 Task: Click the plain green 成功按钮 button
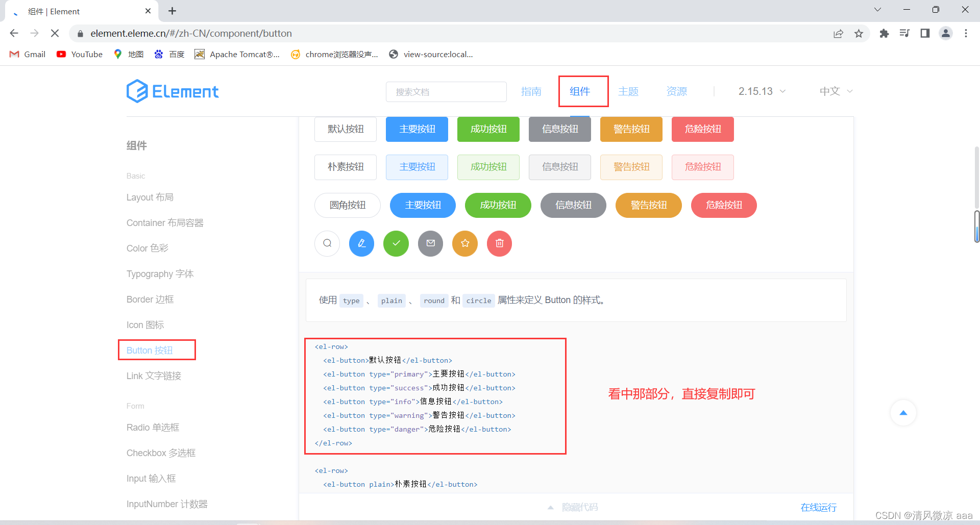click(x=488, y=167)
